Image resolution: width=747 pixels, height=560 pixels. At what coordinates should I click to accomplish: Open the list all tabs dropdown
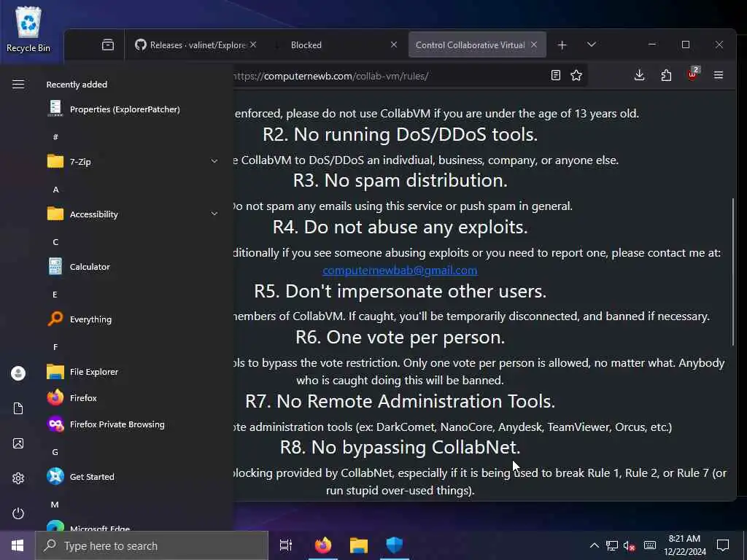[x=591, y=44]
